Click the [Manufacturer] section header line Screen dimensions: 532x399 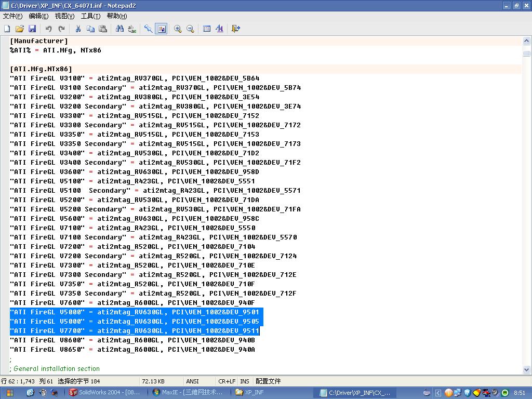(39, 41)
